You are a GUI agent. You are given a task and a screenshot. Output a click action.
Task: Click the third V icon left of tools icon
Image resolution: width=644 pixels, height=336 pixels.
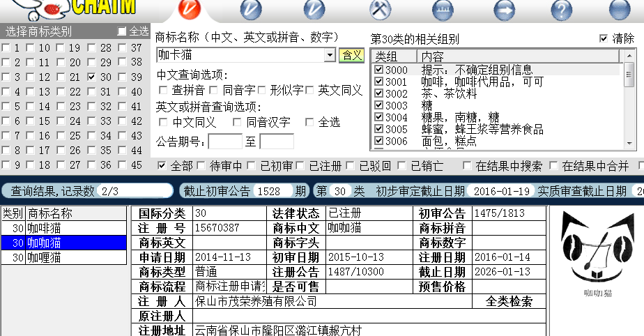click(x=314, y=9)
